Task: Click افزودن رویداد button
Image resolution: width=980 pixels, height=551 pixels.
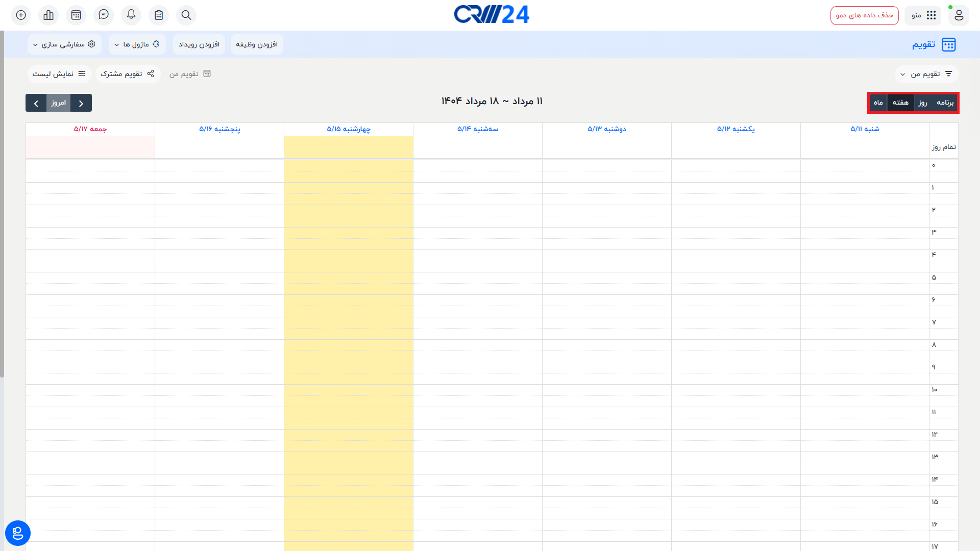Action: 199,44
